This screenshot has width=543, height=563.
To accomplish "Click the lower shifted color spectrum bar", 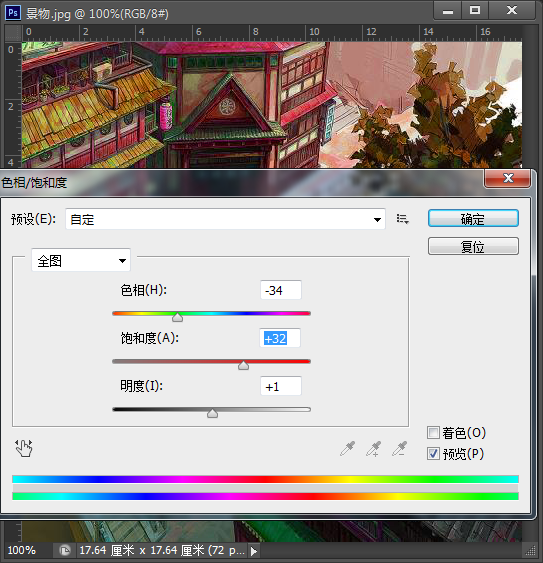I will 265,496.
